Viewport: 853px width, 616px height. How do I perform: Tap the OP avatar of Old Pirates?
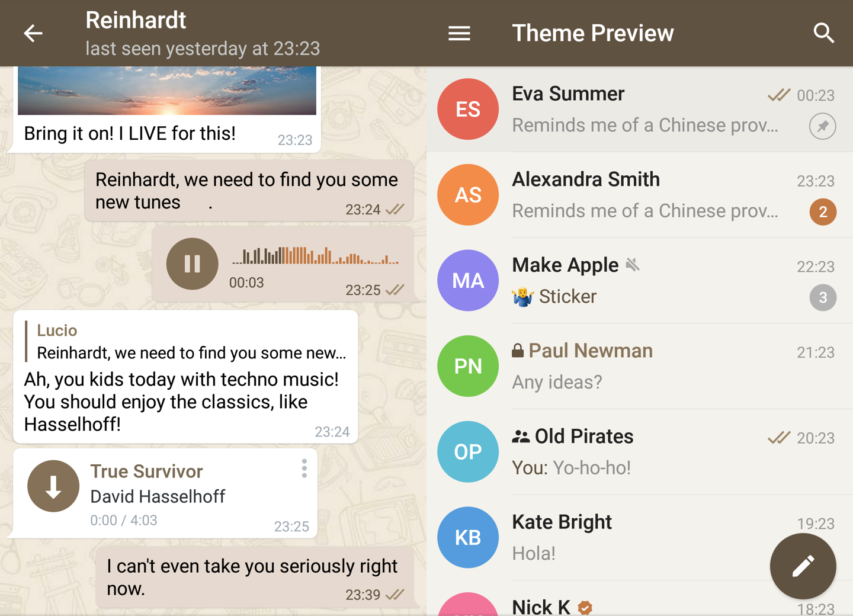pyautogui.click(x=468, y=452)
